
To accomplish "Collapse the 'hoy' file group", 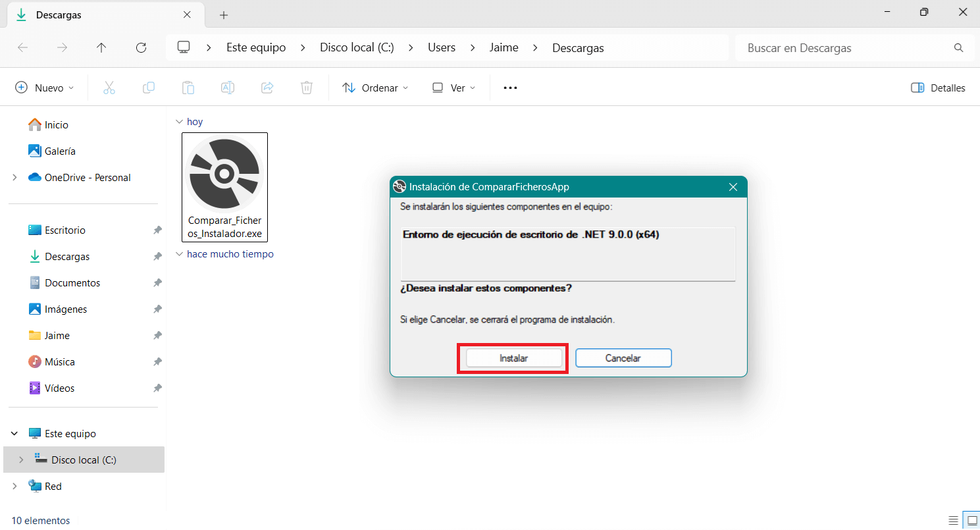I will 179,122.
